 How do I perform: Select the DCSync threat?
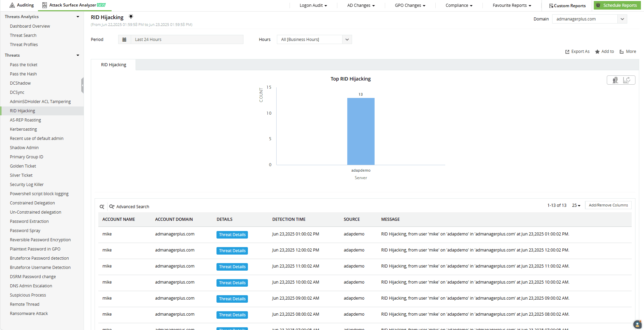(17, 92)
